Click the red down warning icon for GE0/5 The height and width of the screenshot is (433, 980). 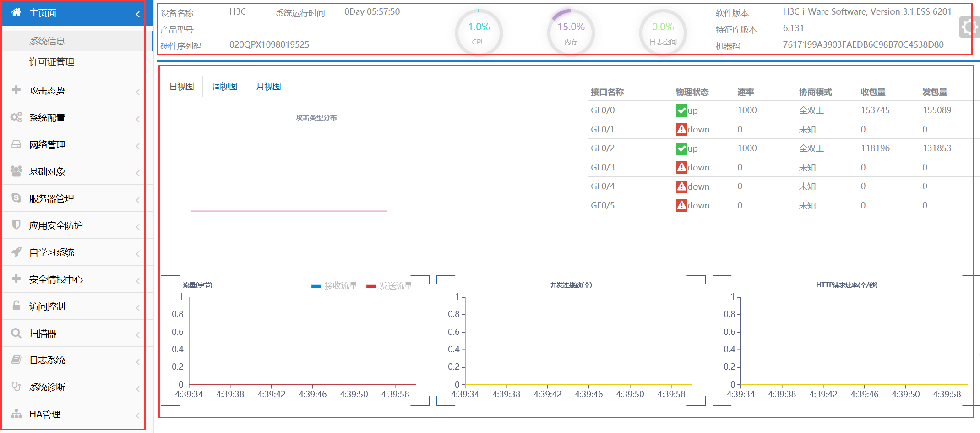pos(681,205)
